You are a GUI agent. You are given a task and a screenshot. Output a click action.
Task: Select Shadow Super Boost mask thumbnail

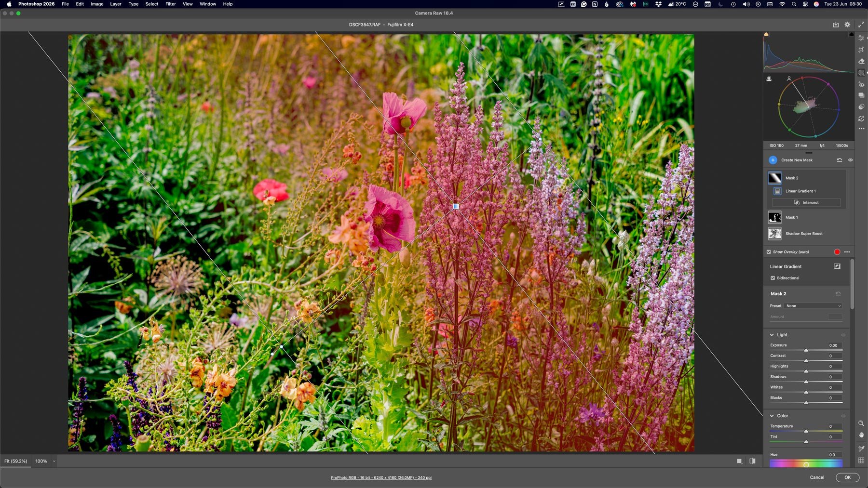774,234
